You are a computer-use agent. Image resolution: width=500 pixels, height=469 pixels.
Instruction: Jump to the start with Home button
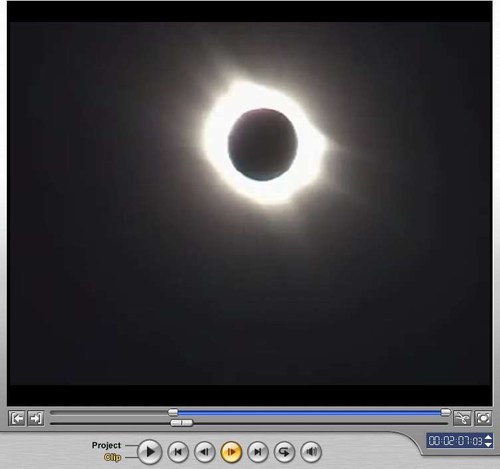click(x=178, y=452)
